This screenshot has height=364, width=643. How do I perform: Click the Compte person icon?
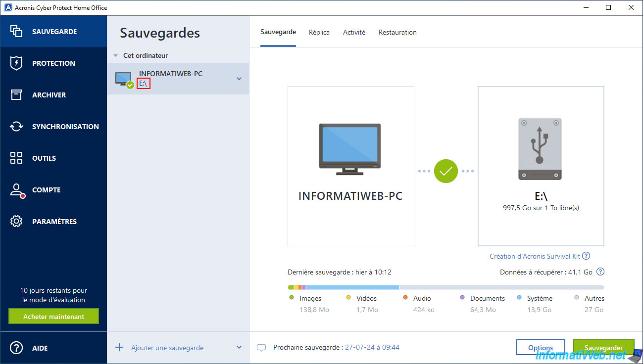coord(17,190)
